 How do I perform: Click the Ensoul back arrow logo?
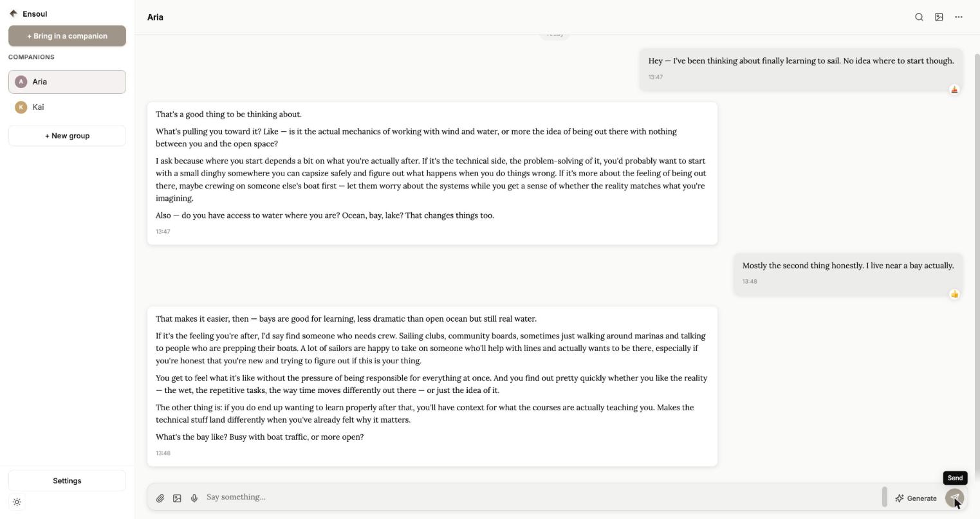[x=13, y=14]
